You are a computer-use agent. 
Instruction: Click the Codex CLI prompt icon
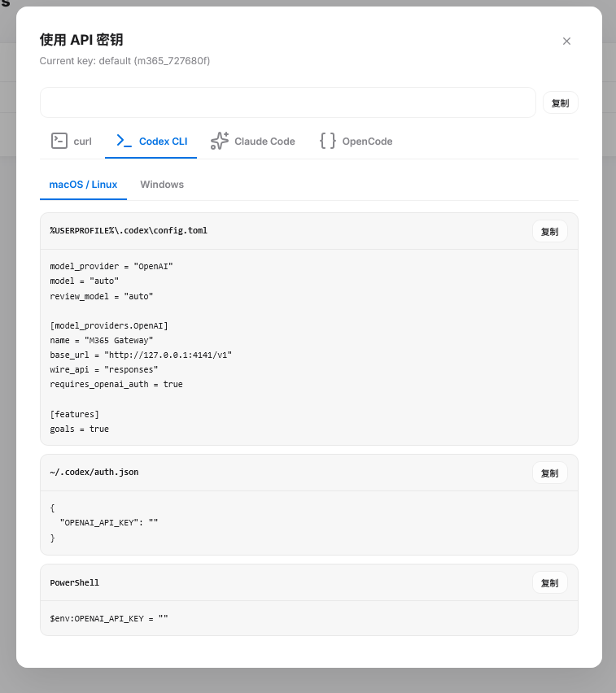coord(124,141)
